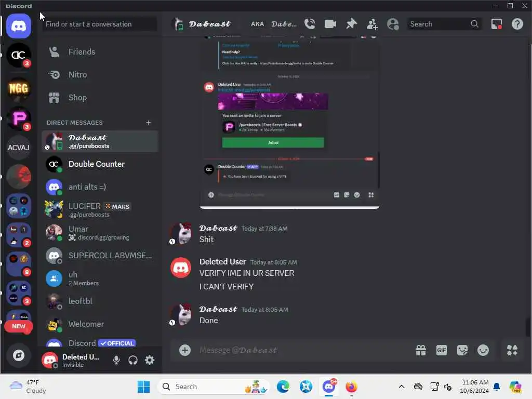Viewport: 532px width, 399px height.
Task: Create a new DM with plus icon
Action: [x=148, y=123]
